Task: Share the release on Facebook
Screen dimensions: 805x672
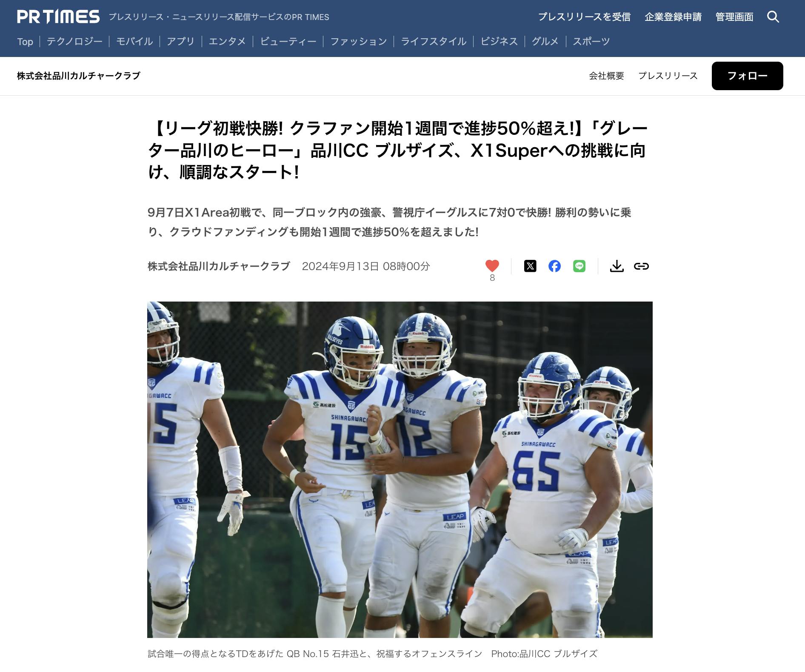Action: (554, 266)
